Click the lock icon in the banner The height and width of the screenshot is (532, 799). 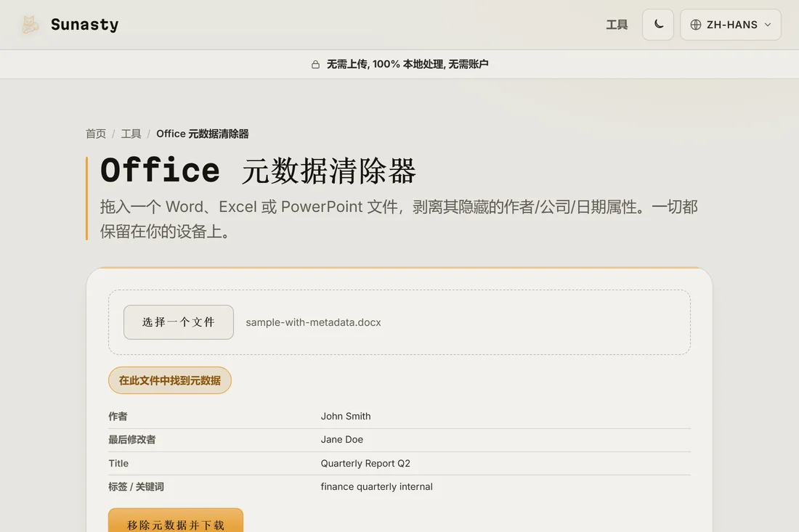click(x=315, y=64)
